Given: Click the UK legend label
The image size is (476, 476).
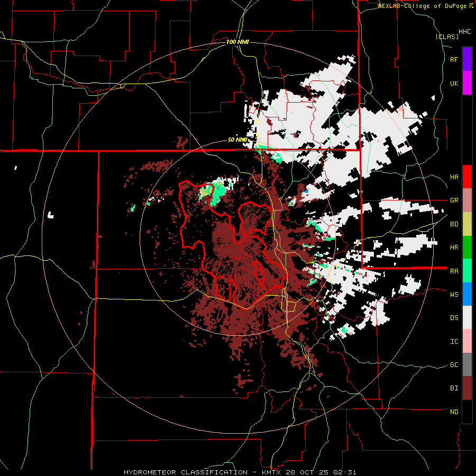Looking at the screenshot, I should pyautogui.click(x=454, y=83).
